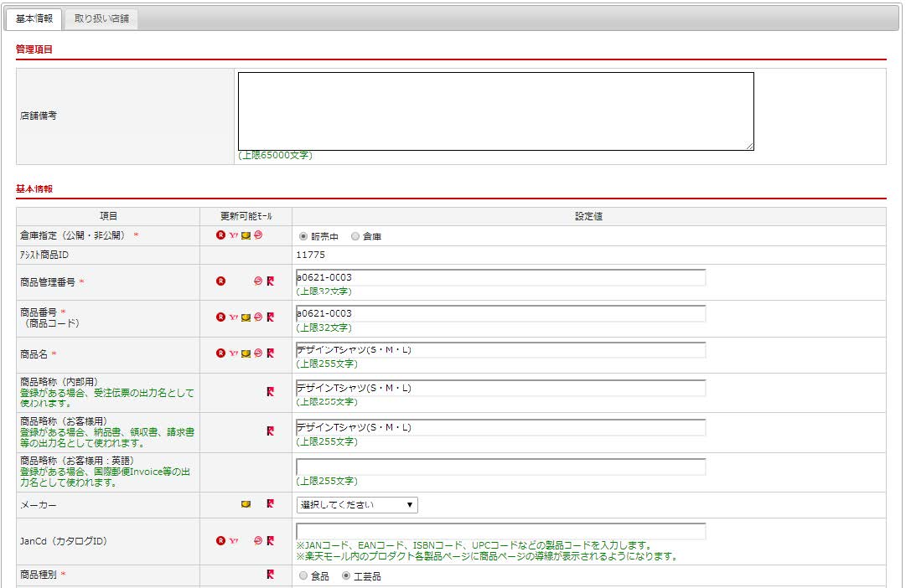Click the red flag icon in 商品種別 row
The height and width of the screenshot is (588, 911).
click(x=270, y=575)
